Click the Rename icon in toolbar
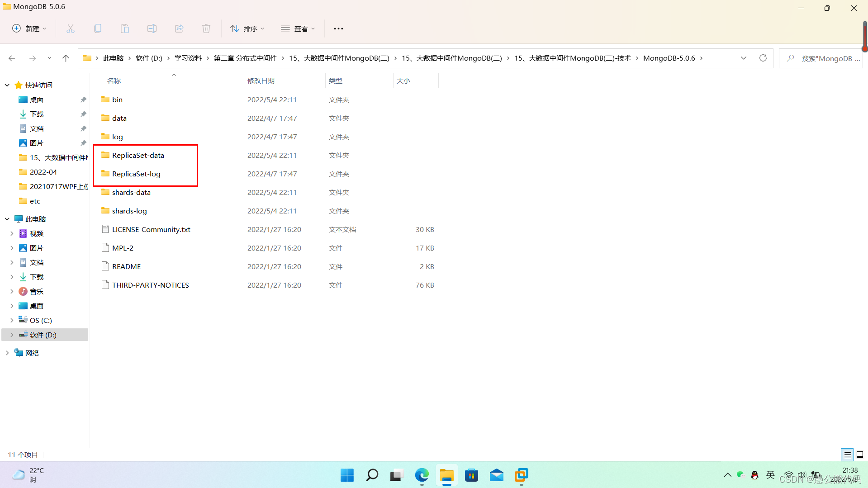Image resolution: width=868 pixels, height=488 pixels. pos(152,28)
